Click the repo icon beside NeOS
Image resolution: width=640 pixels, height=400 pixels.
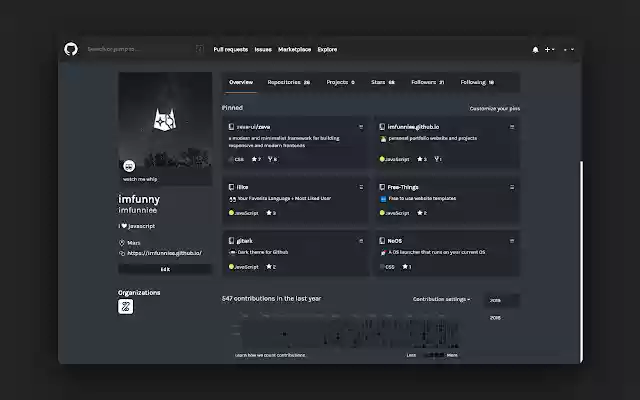(x=382, y=241)
